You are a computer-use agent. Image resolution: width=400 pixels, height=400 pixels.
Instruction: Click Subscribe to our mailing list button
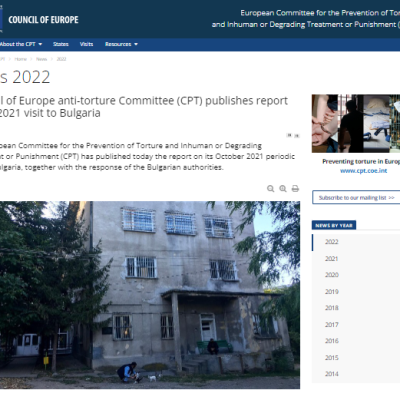[356, 198]
